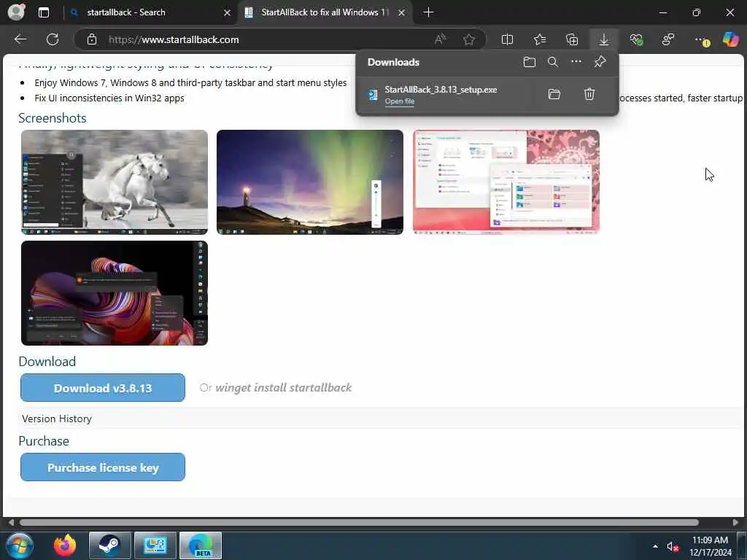
Task: Refresh the page with reload icon
Action: (53, 39)
